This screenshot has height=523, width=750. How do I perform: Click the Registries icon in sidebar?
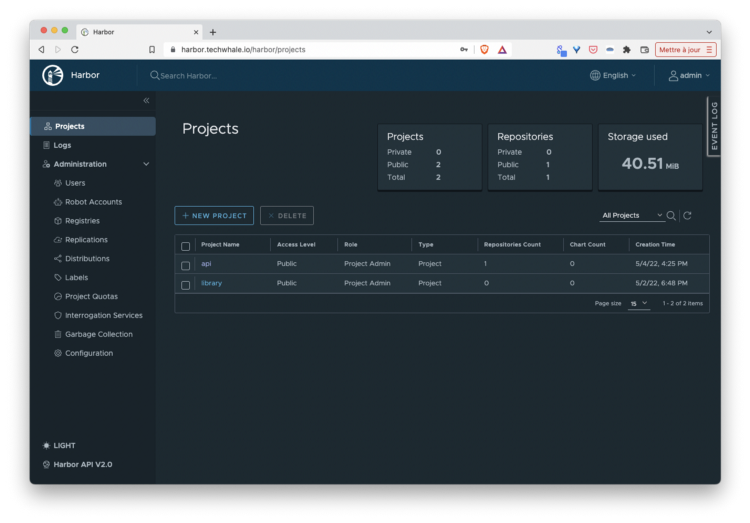(x=58, y=221)
